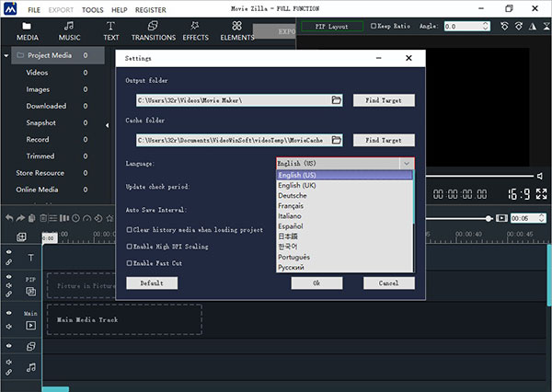Viewport: 552px width, 392px height.
Task: Click the Music library icon
Action: tap(69, 31)
